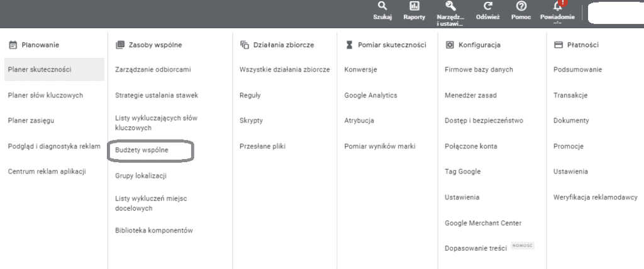Open Strategie ustalania stawek

[157, 96]
